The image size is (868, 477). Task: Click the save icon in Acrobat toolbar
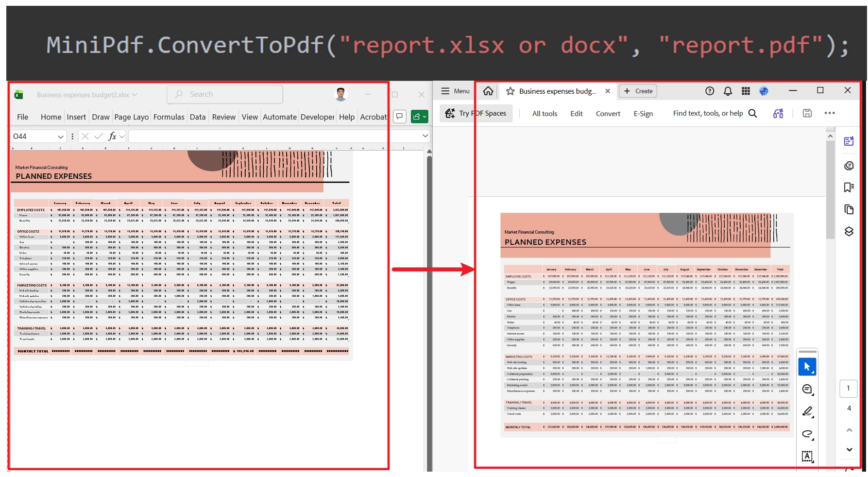pos(807,113)
